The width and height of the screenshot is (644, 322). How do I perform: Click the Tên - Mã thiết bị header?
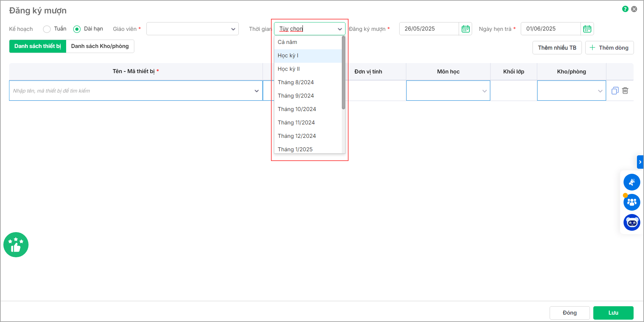(x=136, y=71)
